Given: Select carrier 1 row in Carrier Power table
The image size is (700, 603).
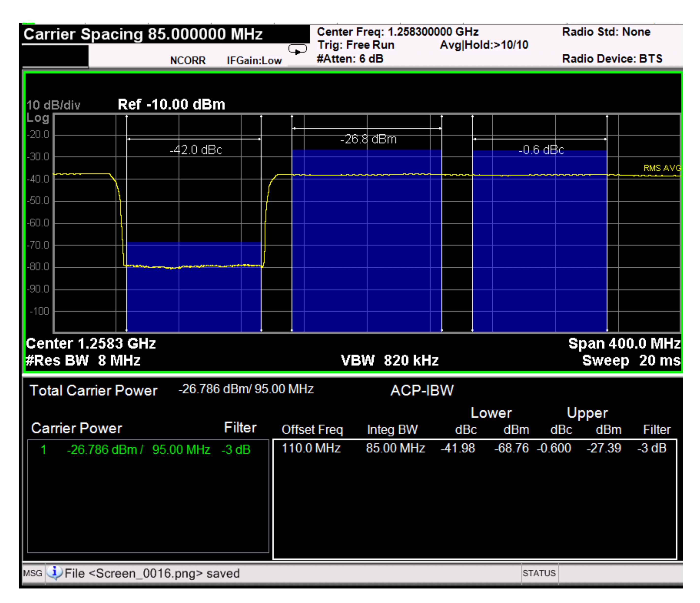Looking at the screenshot, I should coord(145,449).
